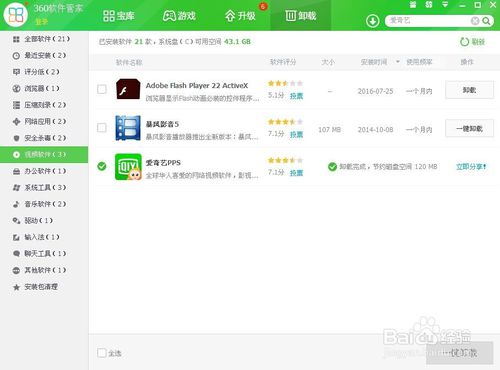Sort by the 使用频率 column header
Screen dimensions: 500x370
(419, 62)
